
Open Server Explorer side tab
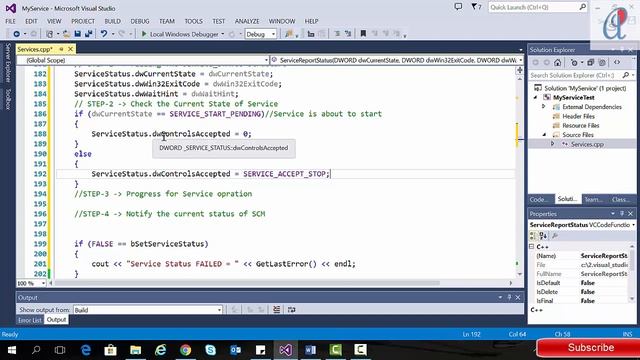click(x=8, y=63)
